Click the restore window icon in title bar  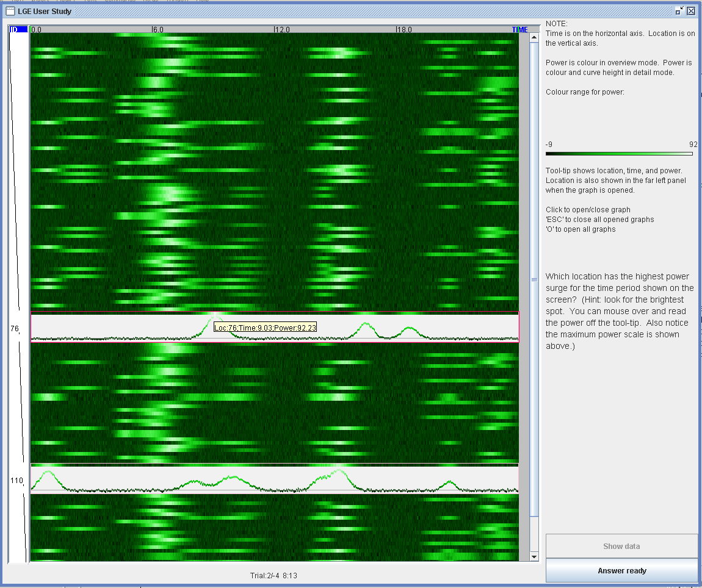pyautogui.click(x=679, y=11)
